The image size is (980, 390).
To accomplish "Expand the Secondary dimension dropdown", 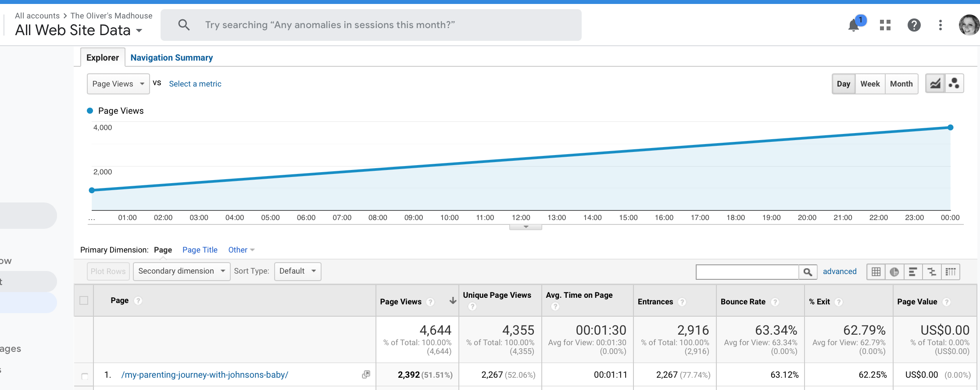I will pos(181,271).
